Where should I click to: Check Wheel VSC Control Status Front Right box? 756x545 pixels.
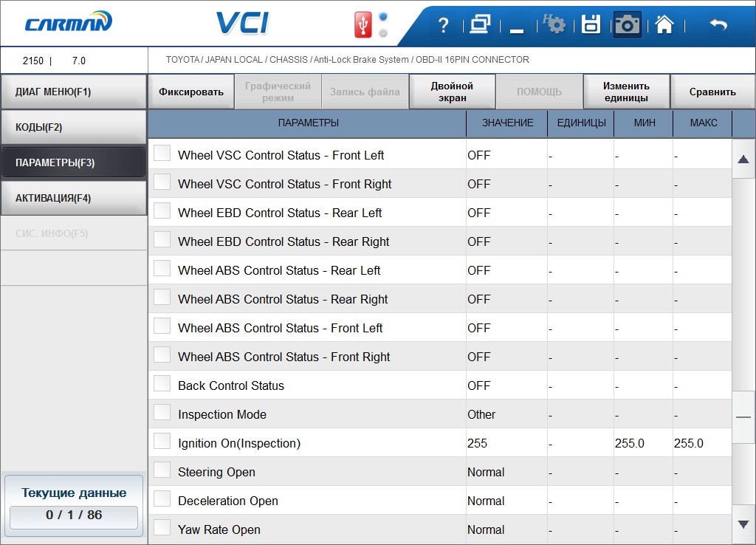click(x=162, y=182)
